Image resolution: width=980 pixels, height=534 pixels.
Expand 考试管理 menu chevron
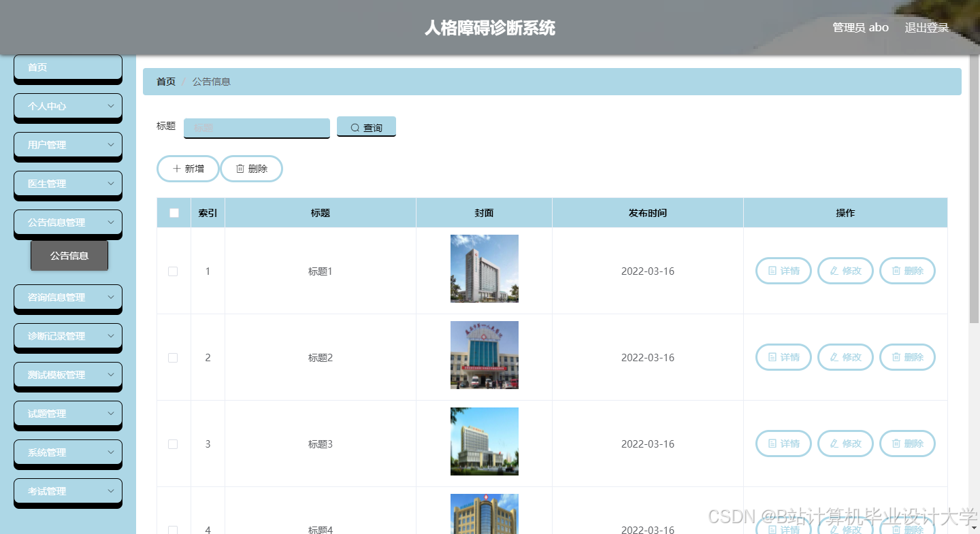(111, 491)
